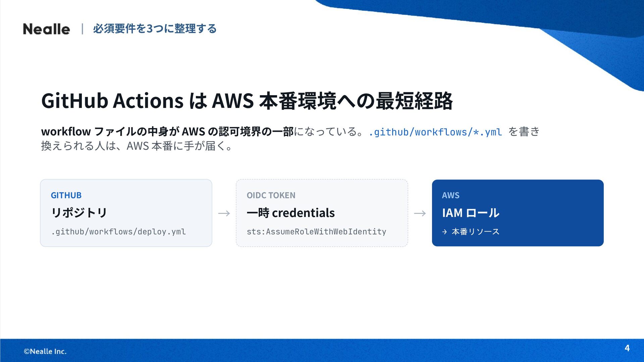
Task: Click the arrow between OIDC and AWS cards
Action: coord(420,213)
